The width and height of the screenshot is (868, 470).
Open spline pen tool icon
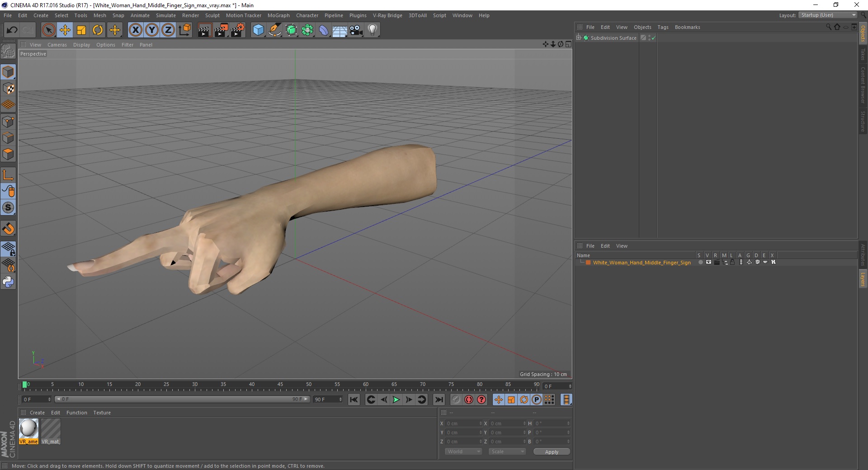point(275,30)
